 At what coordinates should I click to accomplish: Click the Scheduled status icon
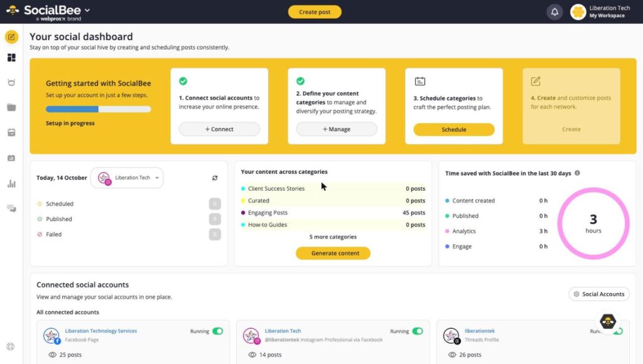tap(40, 204)
